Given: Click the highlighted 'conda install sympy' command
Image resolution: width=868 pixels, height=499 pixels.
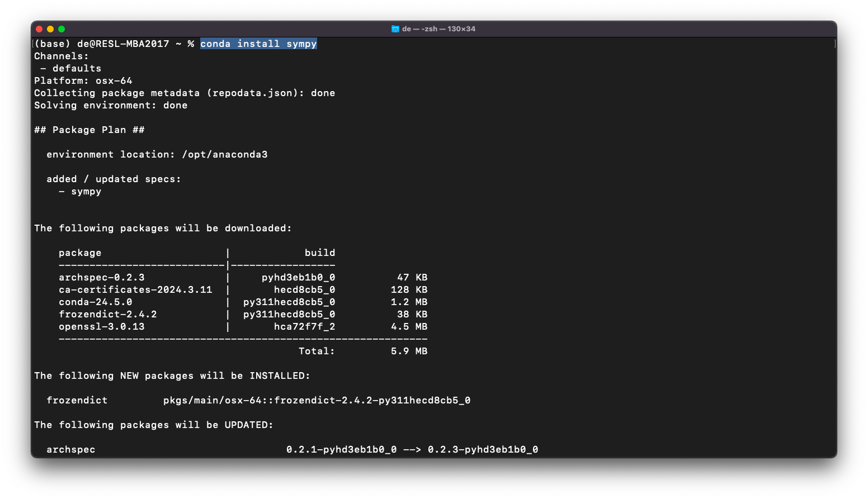Looking at the screenshot, I should [258, 44].
